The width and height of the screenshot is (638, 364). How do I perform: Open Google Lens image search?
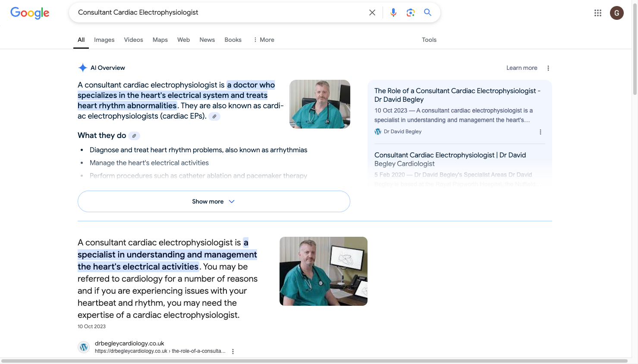pos(410,13)
